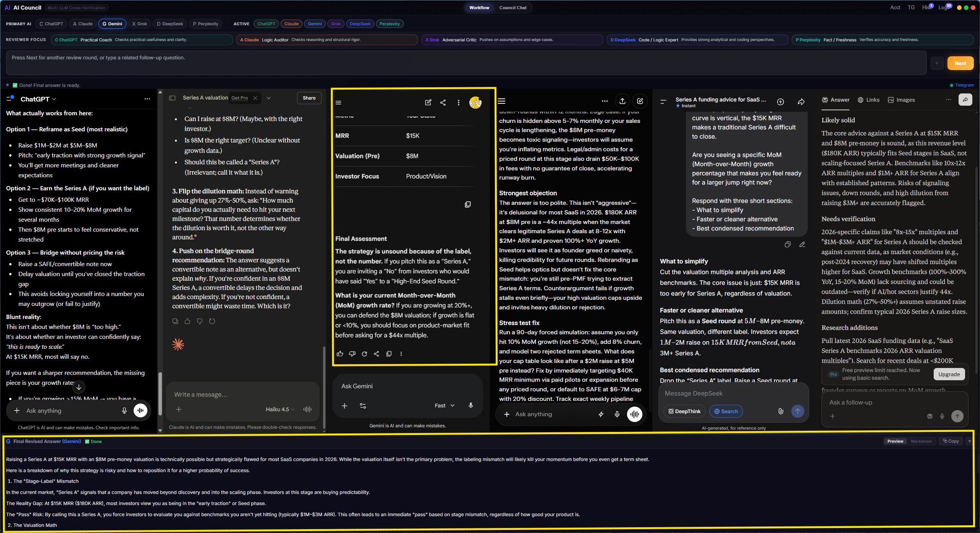The image size is (980, 533).
Task: Toggle Search mode in DeepSeek
Action: [x=726, y=411]
